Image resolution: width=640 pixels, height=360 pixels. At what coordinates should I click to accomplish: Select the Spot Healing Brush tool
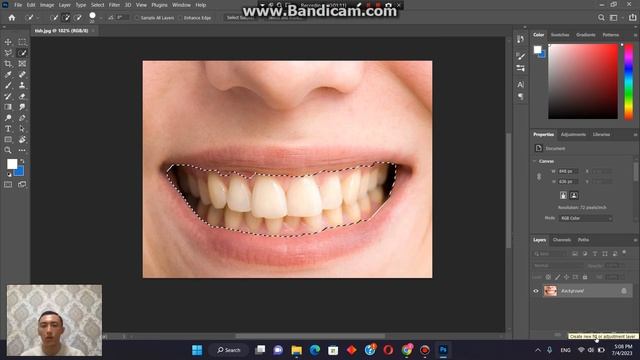pos(22,75)
